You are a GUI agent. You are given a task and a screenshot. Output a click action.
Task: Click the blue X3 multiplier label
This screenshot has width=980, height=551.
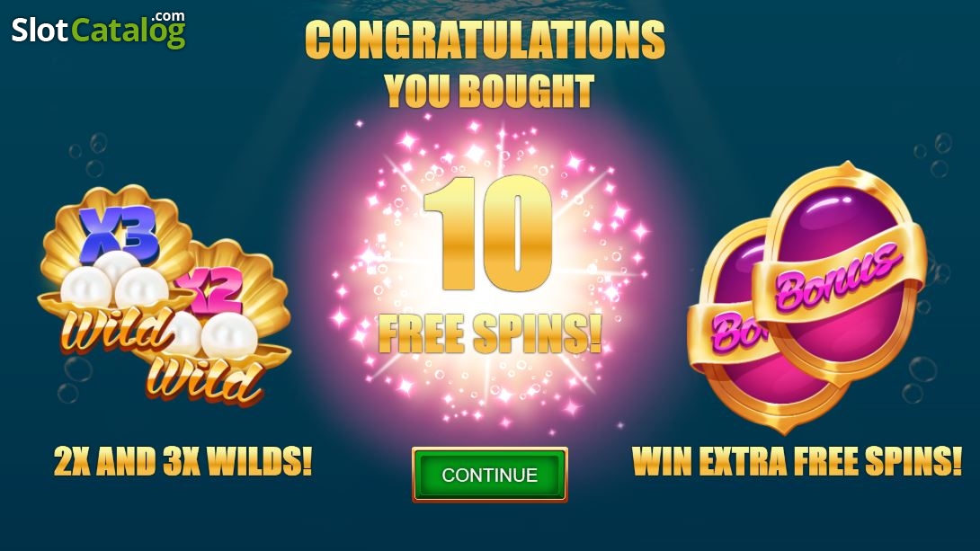point(118,233)
